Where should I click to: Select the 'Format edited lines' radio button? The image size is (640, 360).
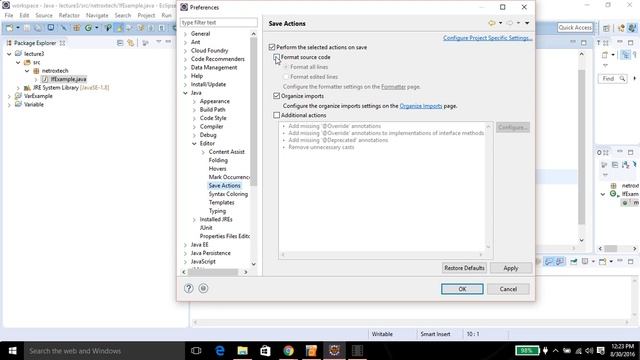[x=286, y=77]
